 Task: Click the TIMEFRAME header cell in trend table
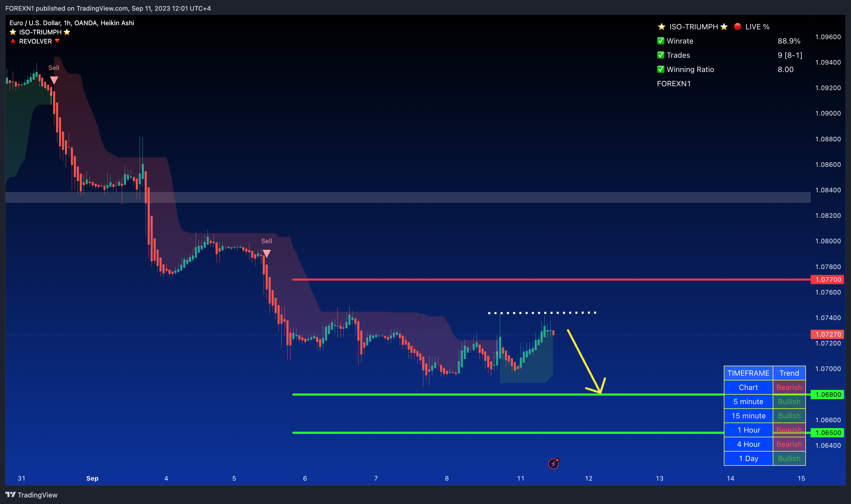point(748,373)
